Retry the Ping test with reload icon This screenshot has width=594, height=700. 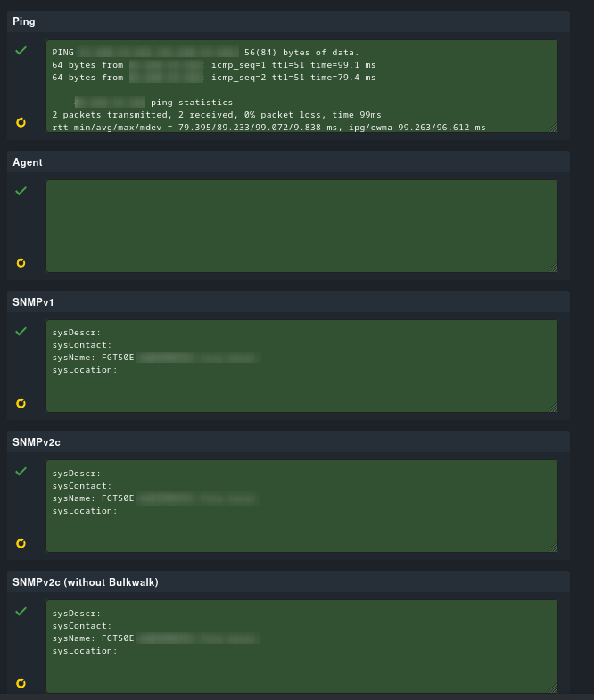(x=21, y=122)
